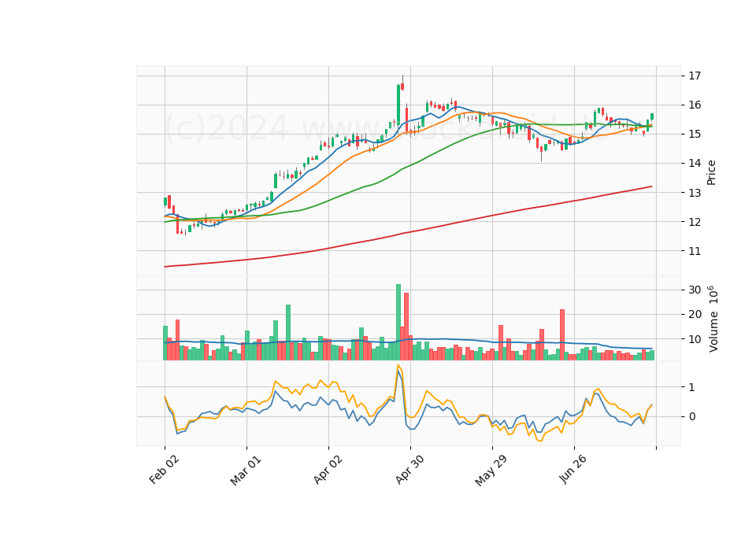Image resolution: width=756 pixels, height=543 pixels.
Task: Click the 17 price axis tick
Action: tap(695, 76)
